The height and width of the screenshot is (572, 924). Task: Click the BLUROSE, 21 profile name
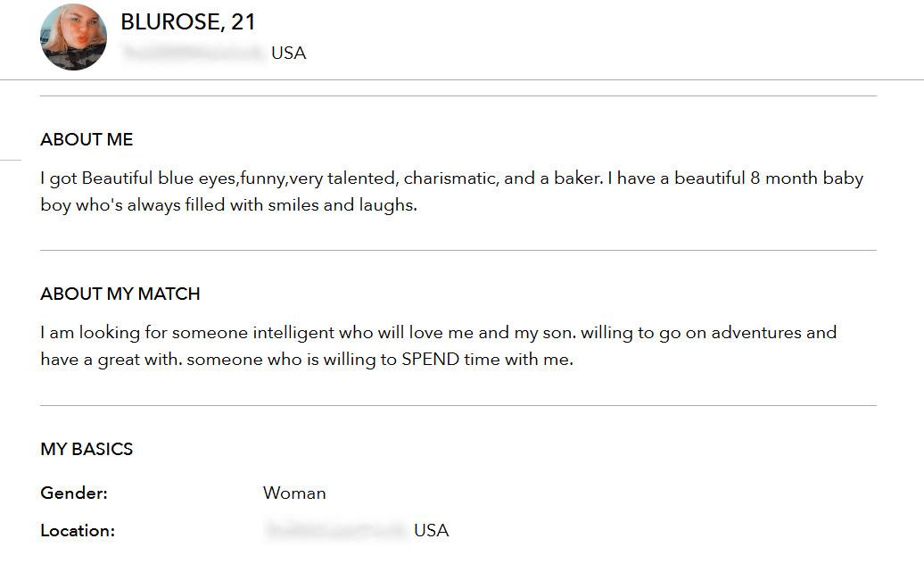point(188,22)
